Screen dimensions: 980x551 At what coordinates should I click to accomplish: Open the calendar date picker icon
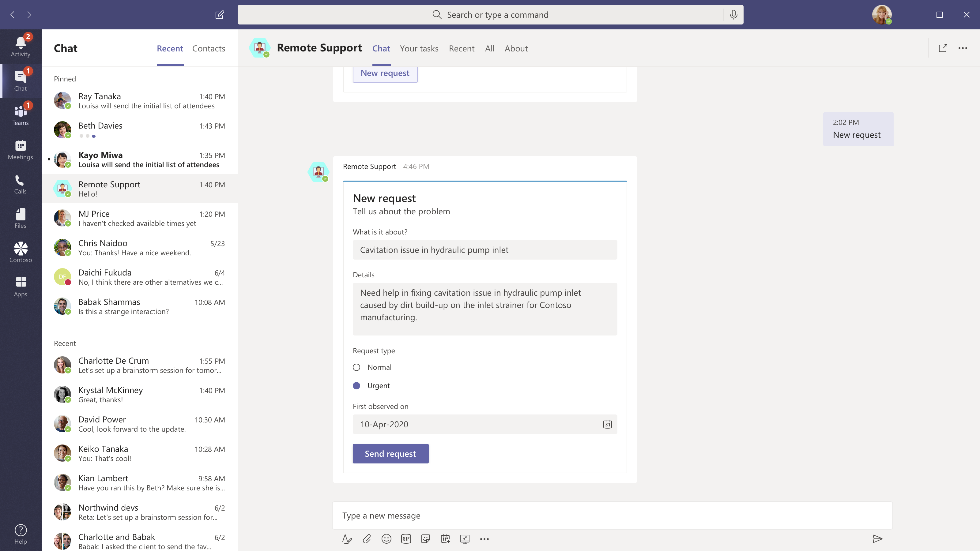(607, 424)
